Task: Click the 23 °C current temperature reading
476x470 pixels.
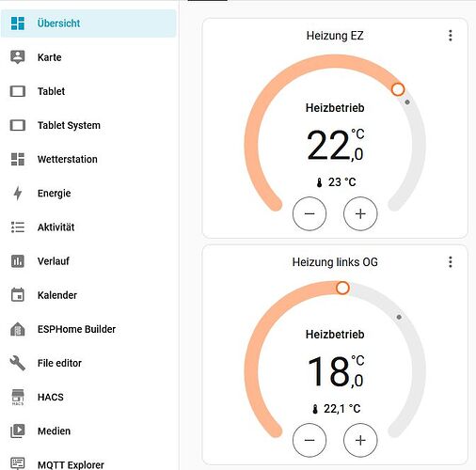Action: [341, 182]
